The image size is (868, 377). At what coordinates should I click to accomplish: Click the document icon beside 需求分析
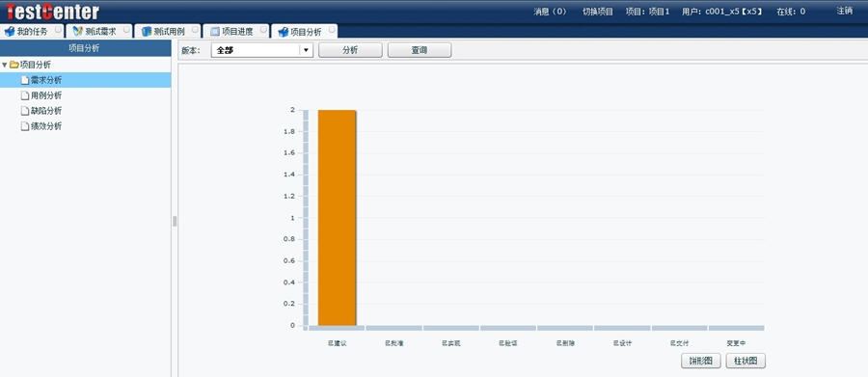[25, 80]
